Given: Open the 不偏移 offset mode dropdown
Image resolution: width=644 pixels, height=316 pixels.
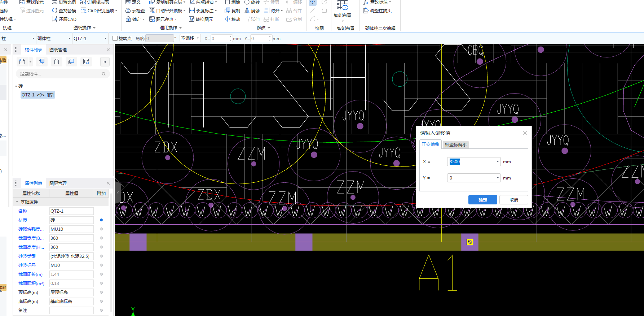Looking at the screenshot, I should coord(190,38).
